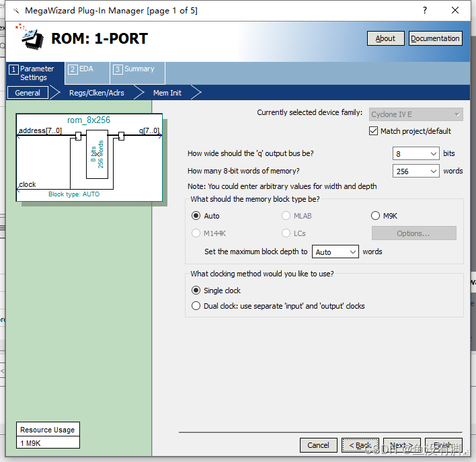This screenshot has height=462, width=476.
Task: Toggle Match project/default checkbox
Action: [x=373, y=131]
